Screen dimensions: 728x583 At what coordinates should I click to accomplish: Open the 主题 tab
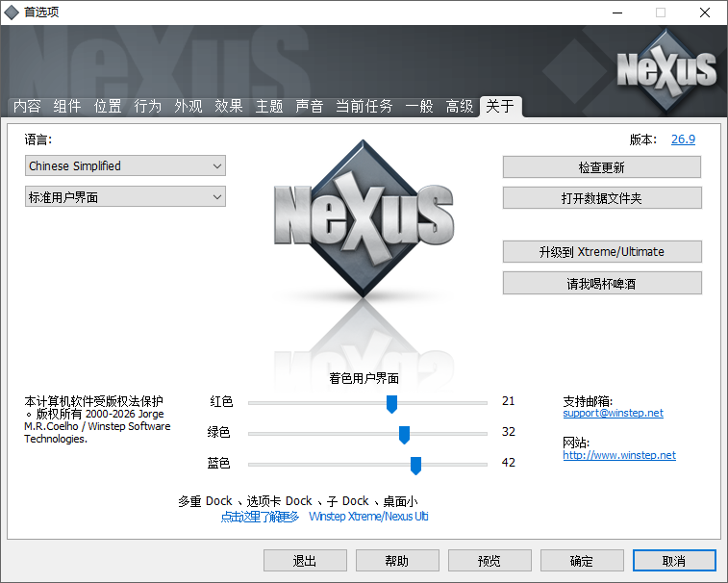pos(269,107)
